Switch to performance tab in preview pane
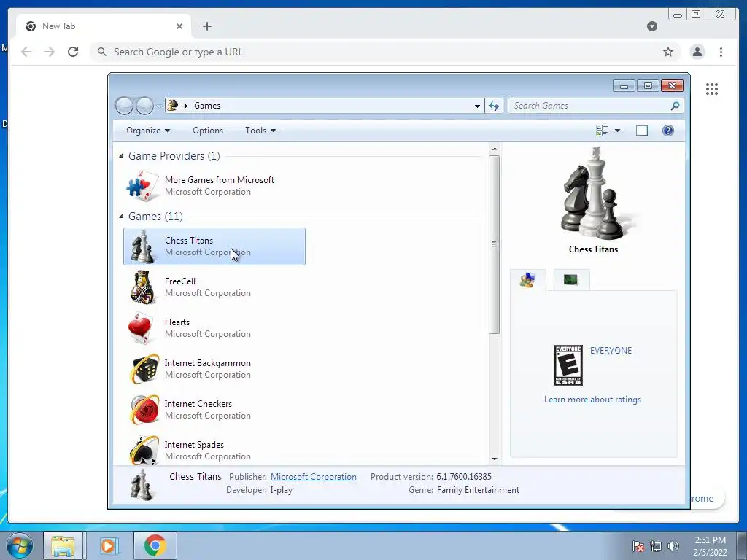The height and width of the screenshot is (560, 747). pyautogui.click(x=571, y=280)
